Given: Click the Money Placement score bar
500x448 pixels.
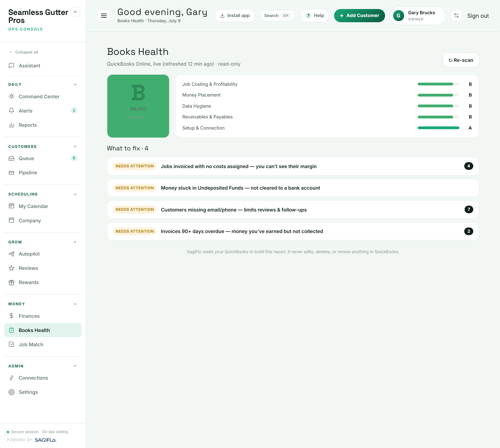Looking at the screenshot, I should [x=438, y=95].
